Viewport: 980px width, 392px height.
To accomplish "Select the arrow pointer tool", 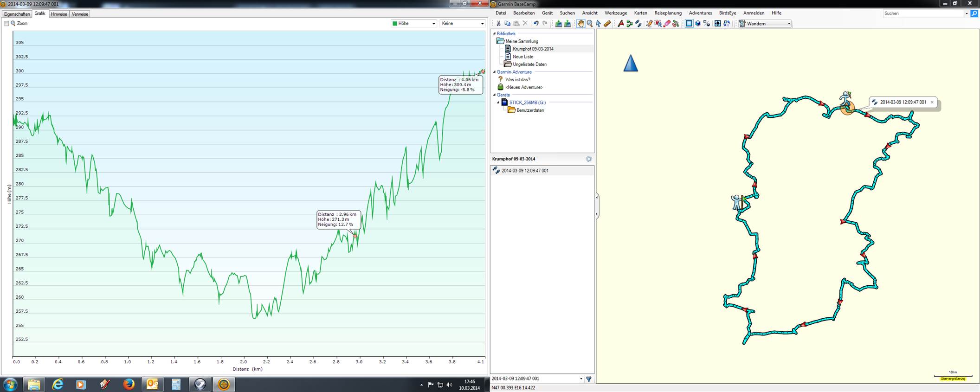I will click(x=599, y=24).
